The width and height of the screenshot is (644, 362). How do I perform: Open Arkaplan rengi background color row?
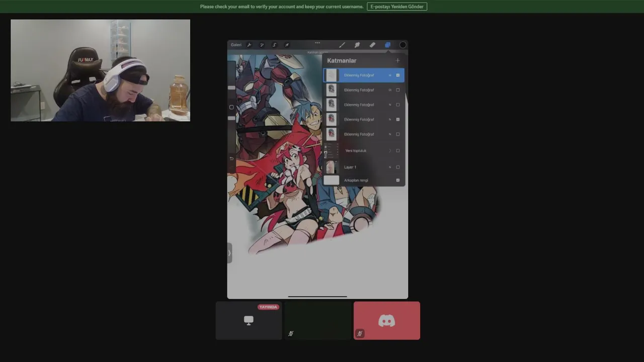pyautogui.click(x=363, y=180)
